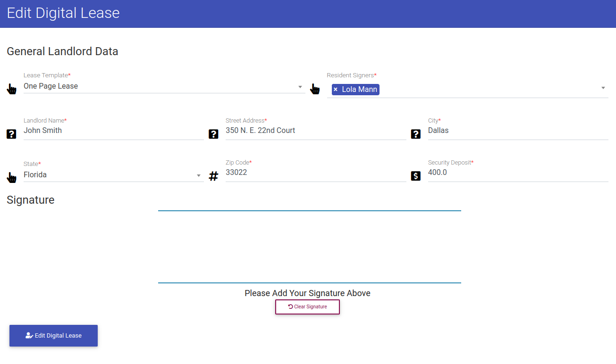Expand the Resident Signers dropdown arrow

(603, 88)
